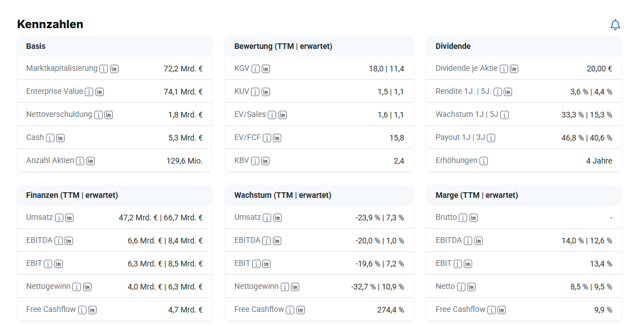The image size is (644, 326).
Task: Click info icon next to Nettogewinn in Finanzen
Action: (x=77, y=287)
